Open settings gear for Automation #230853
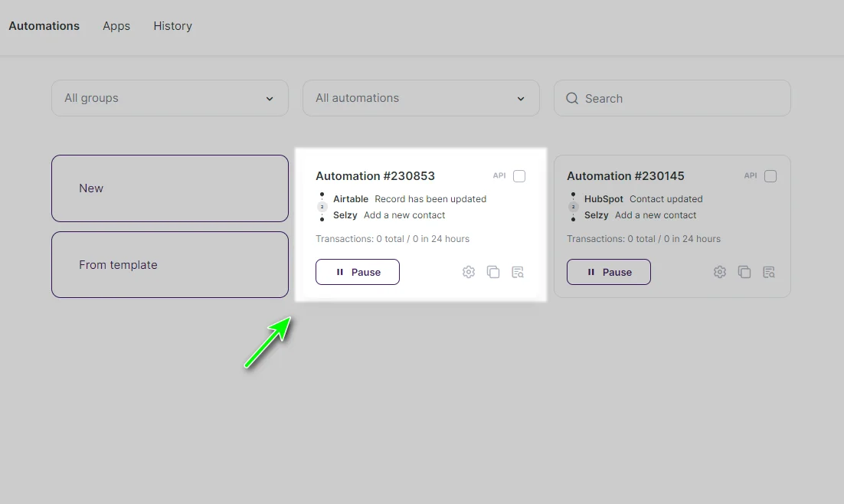 click(469, 271)
